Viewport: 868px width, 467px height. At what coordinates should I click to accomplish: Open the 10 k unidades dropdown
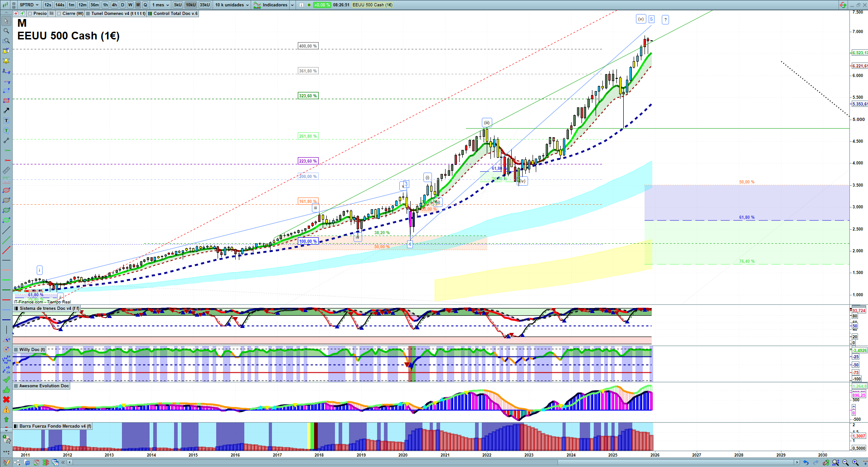coord(232,5)
